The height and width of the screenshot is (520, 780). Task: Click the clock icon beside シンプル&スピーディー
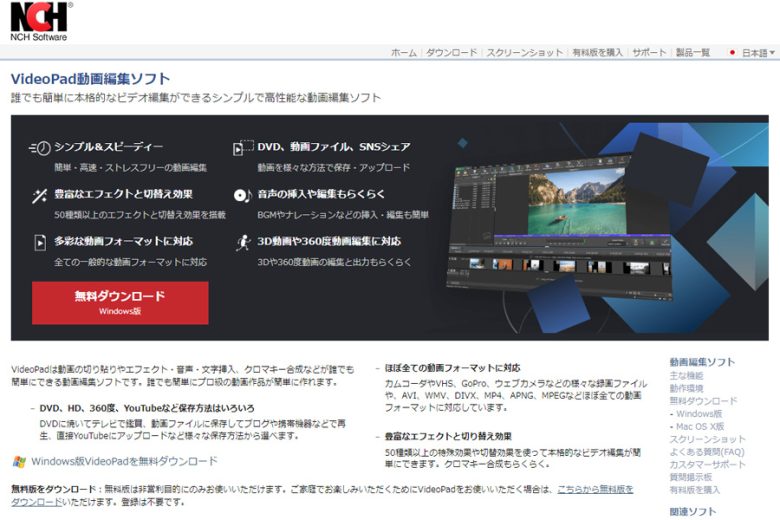point(40,147)
